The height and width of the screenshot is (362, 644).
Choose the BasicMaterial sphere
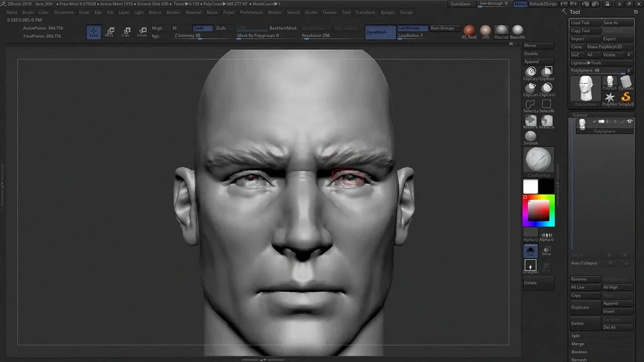point(517,31)
